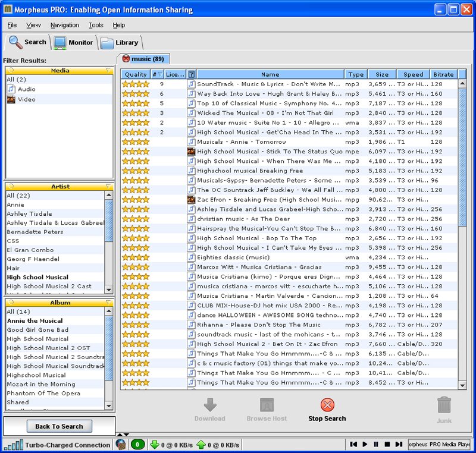Collapse the Media filter panel
The height and width of the screenshot is (453, 476).
pyautogui.click(x=108, y=70)
